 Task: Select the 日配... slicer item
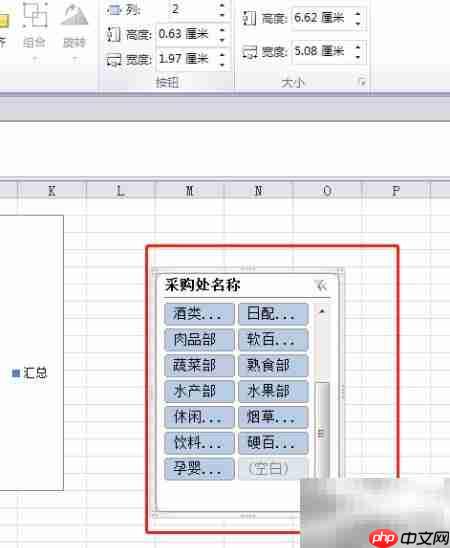click(x=273, y=313)
